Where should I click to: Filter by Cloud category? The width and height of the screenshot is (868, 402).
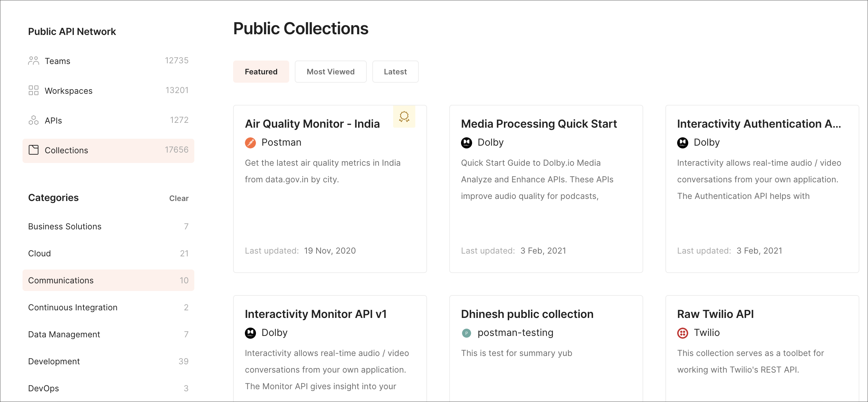pyautogui.click(x=108, y=253)
